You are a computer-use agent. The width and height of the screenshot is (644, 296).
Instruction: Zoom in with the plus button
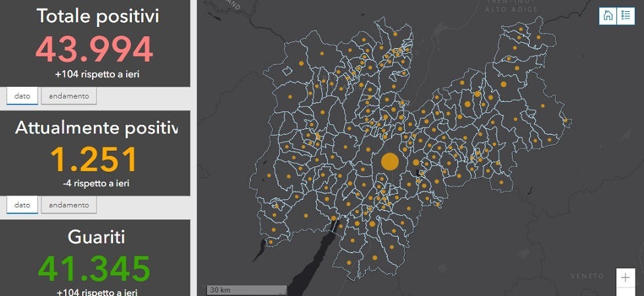626,278
